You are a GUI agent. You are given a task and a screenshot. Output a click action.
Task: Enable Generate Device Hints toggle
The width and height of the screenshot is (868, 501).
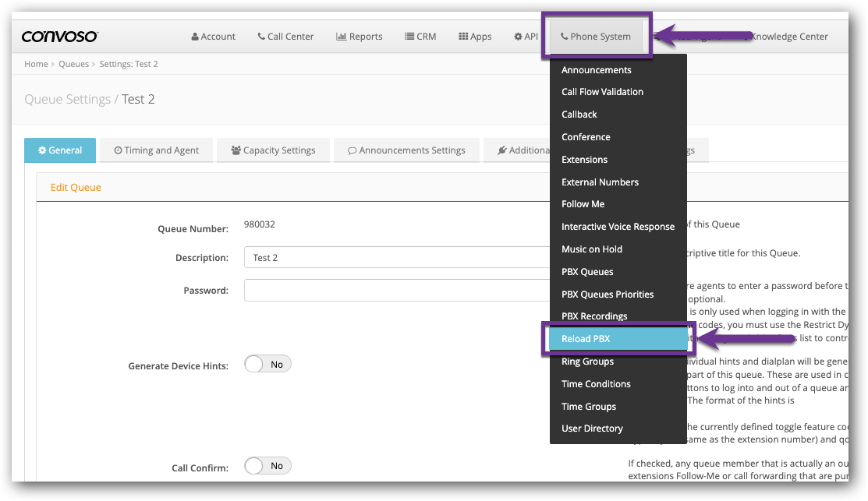pyautogui.click(x=267, y=363)
